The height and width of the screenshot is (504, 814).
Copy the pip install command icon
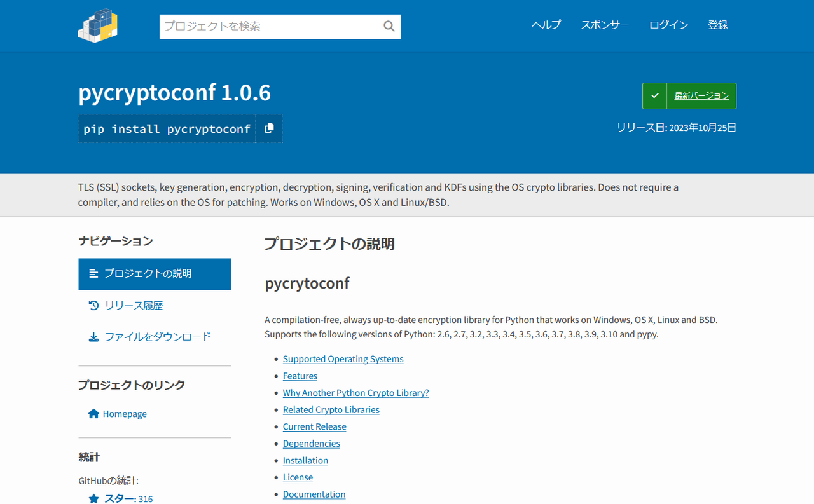[x=269, y=128]
